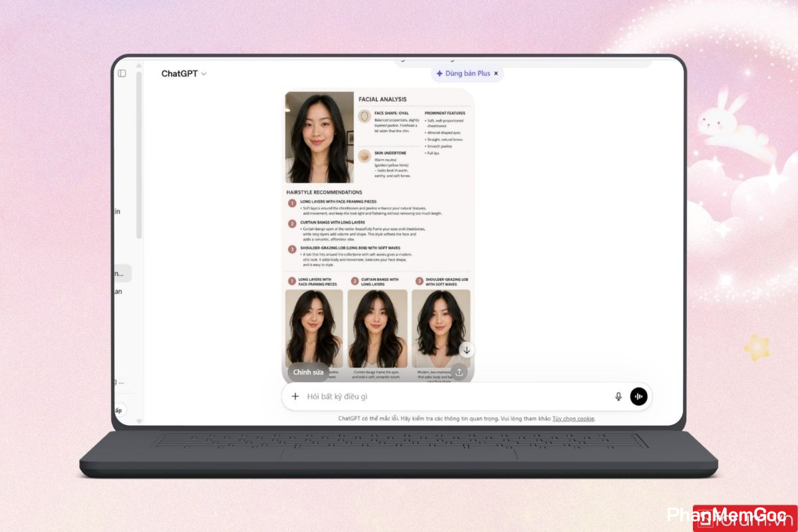
Task: Click the sidebar scroll-down arrow
Action: (x=139, y=421)
